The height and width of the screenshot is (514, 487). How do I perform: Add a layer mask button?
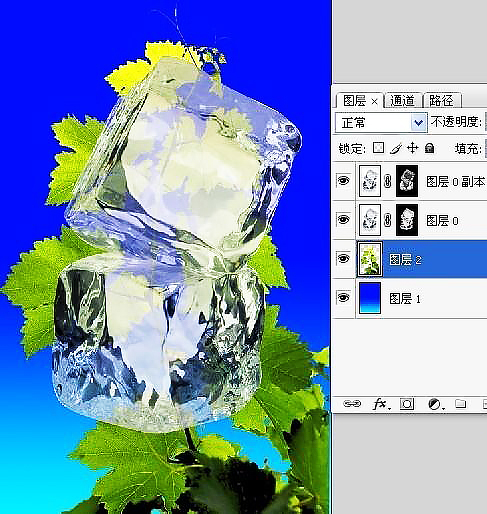click(x=407, y=404)
